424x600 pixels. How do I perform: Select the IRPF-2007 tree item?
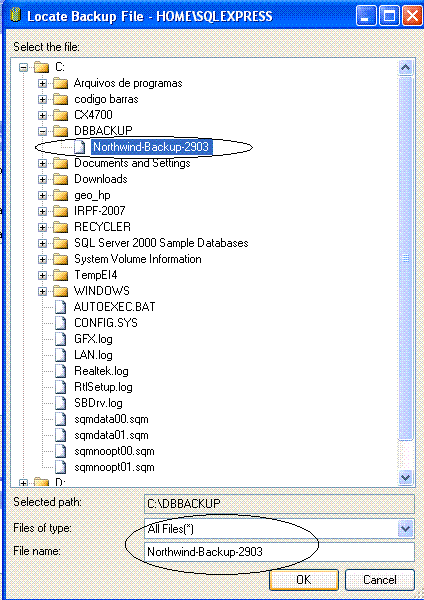pyautogui.click(x=99, y=211)
